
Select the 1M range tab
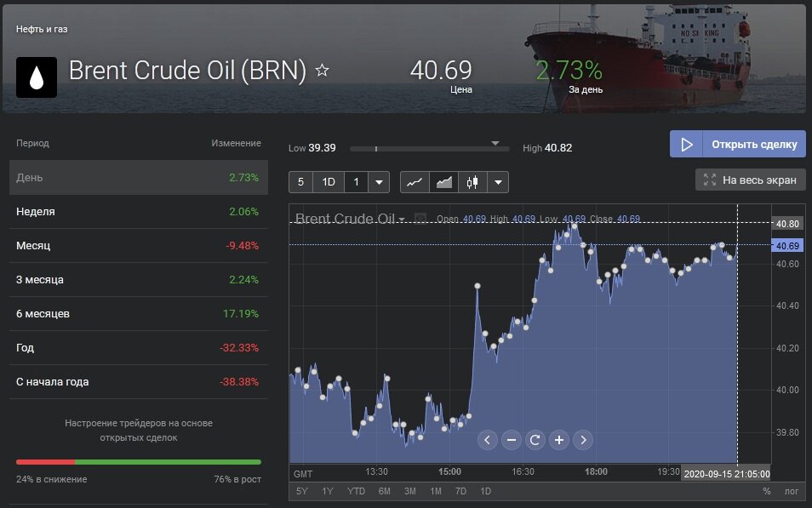[x=435, y=492]
